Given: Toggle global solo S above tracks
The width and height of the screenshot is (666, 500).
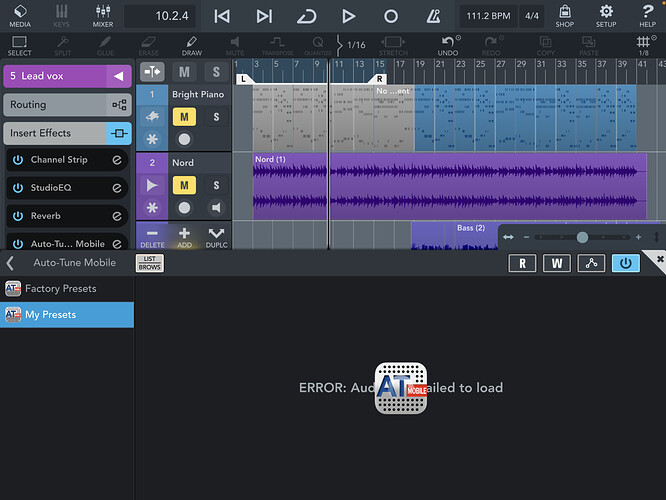Looking at the screenshot, I should tap(216, 72).
